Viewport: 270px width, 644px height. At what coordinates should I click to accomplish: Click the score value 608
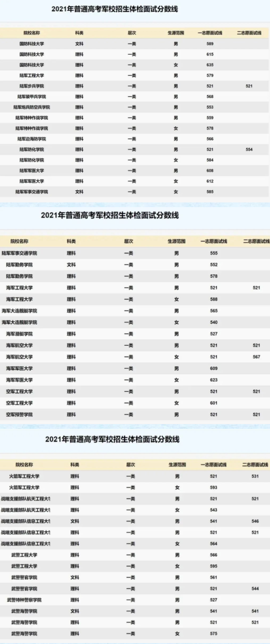[210, 170]
